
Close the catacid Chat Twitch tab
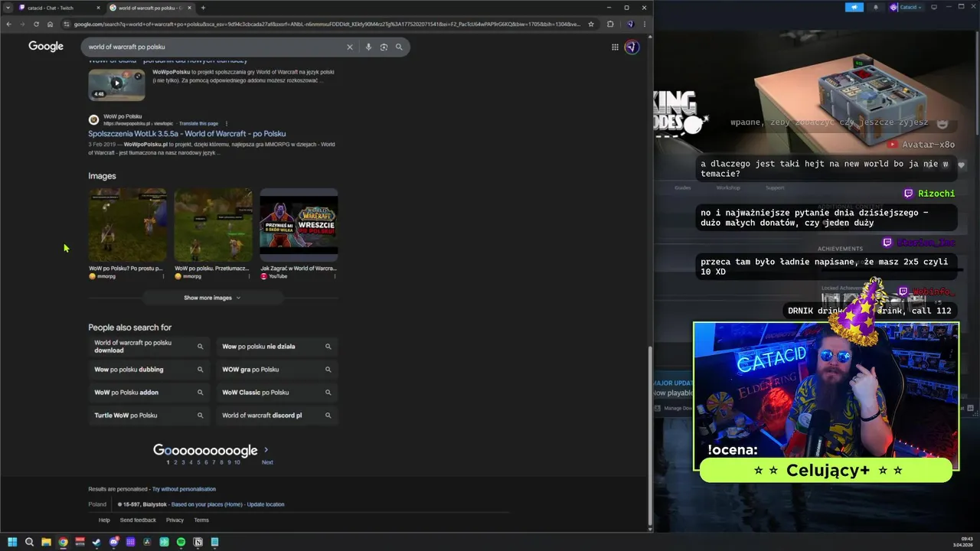(98, 8)
